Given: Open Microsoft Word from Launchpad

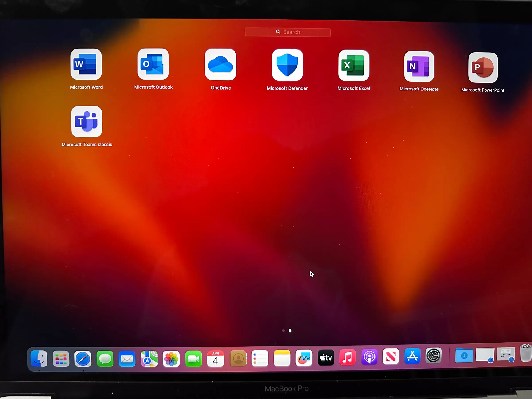Looking at the screenshot, I should point(86,64).
